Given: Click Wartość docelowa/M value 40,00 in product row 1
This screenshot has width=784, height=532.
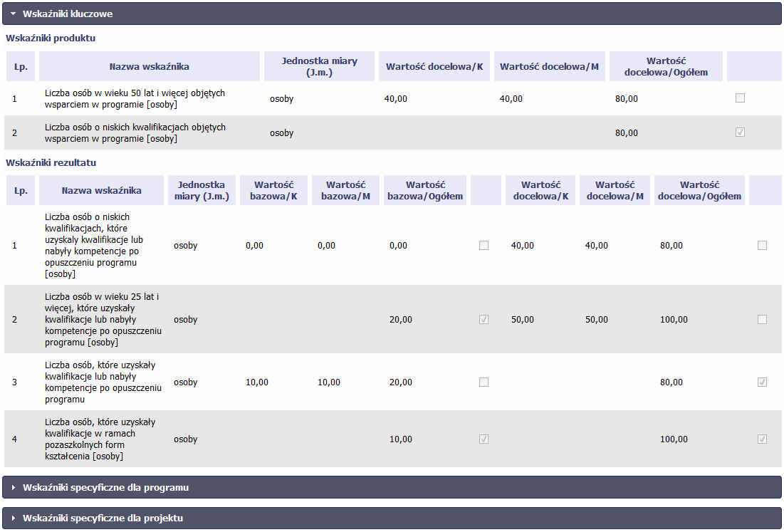Looking at the screenshot, I should [511, 99].
